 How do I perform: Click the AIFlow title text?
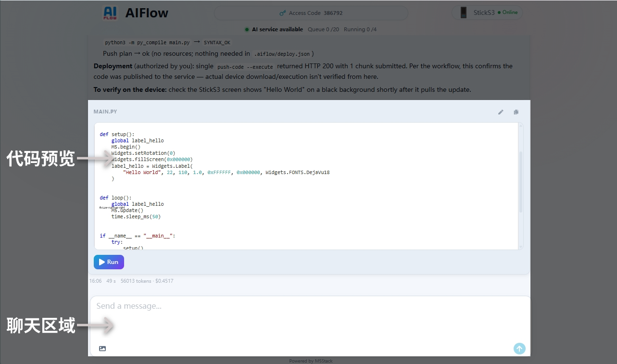(x=147, y=13)
